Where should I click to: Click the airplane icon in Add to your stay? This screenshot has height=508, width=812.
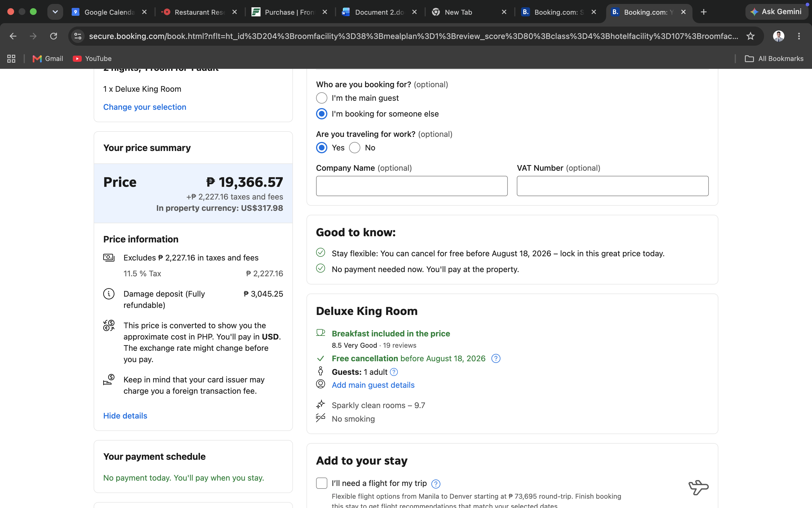pos(699,487)
